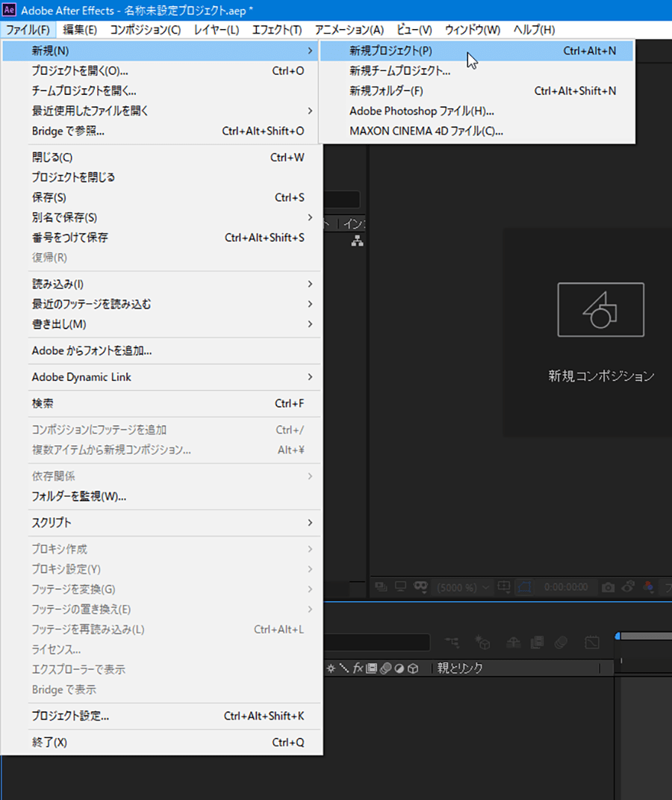Screen dimensions: 672x800
Task: Open the 3D glasses view options icon
Action: point(420,586)
